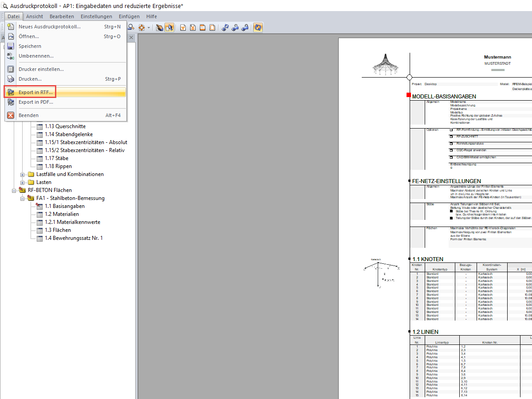Click the blank page toolbar icon
Screen dimensions: 532x399
click(212, 27)
